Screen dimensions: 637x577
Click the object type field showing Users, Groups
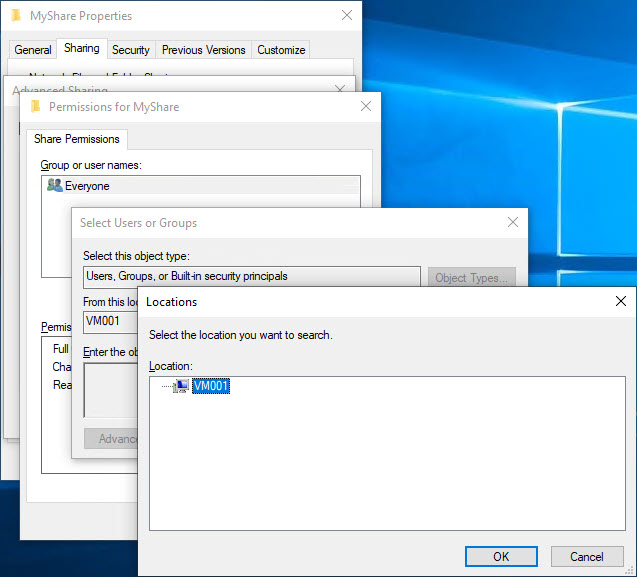click(x=251, y=277)
